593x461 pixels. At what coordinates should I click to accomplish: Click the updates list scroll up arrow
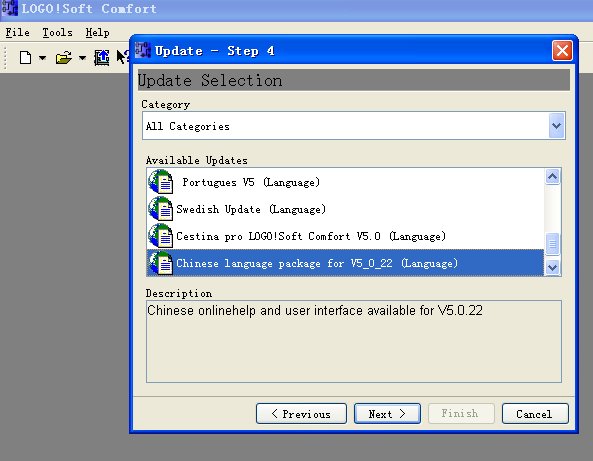pos(553,176)
